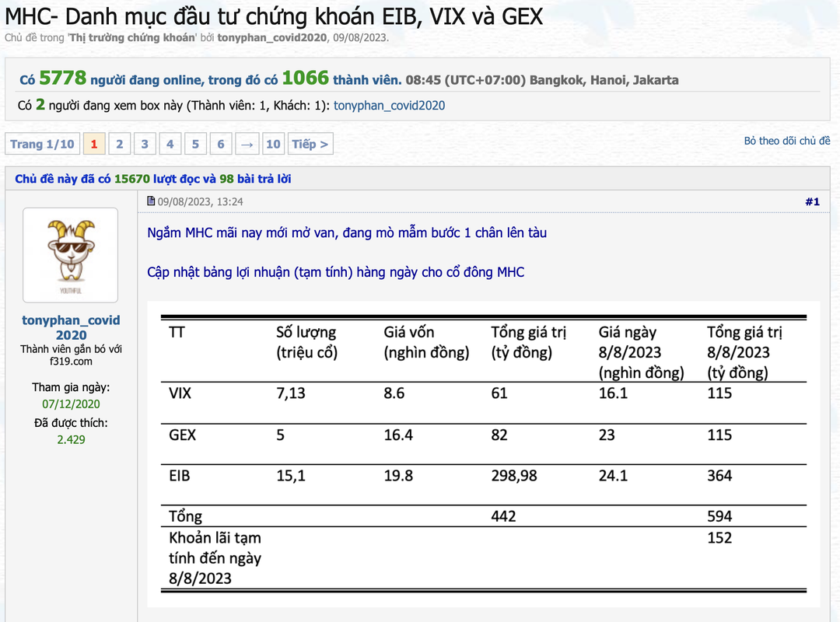This screenshot has width=840, height=622.
Task: Click the 'Tổng' row label
Action: tap(185, 516)
